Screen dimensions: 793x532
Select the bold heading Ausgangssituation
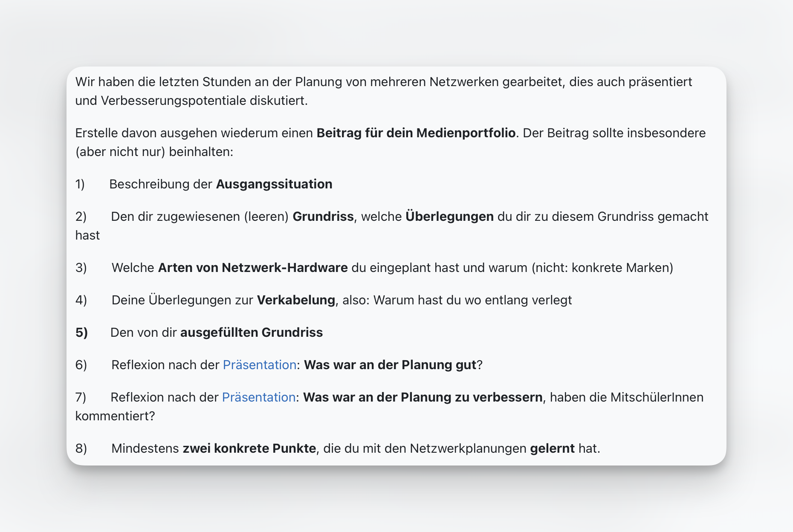click(x=273, y=184)
